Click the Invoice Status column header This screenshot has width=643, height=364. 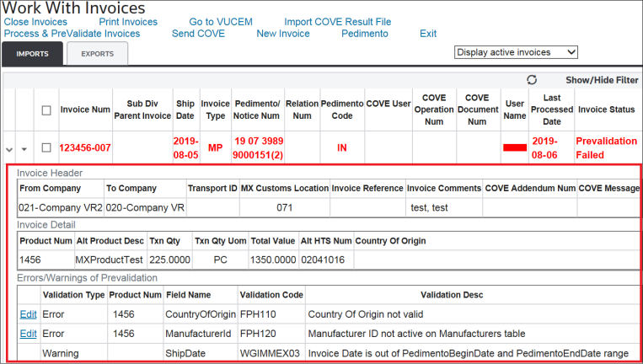click(606, 110)
